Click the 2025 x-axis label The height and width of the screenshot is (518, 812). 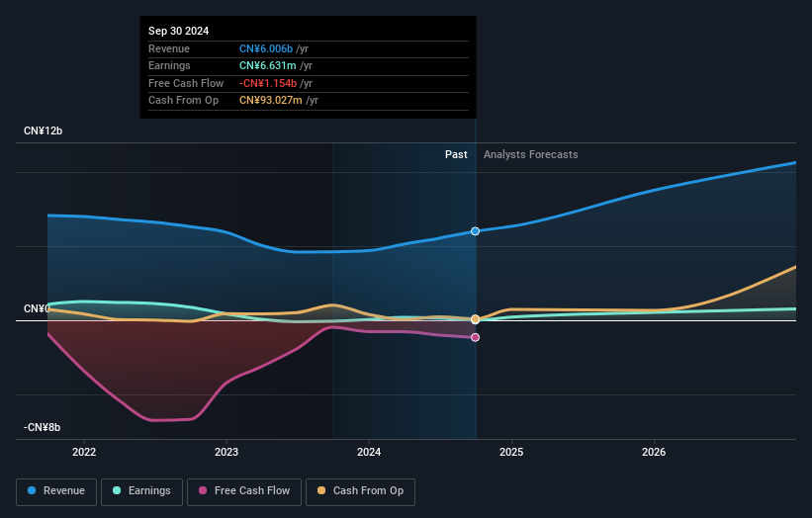(511, 452)
